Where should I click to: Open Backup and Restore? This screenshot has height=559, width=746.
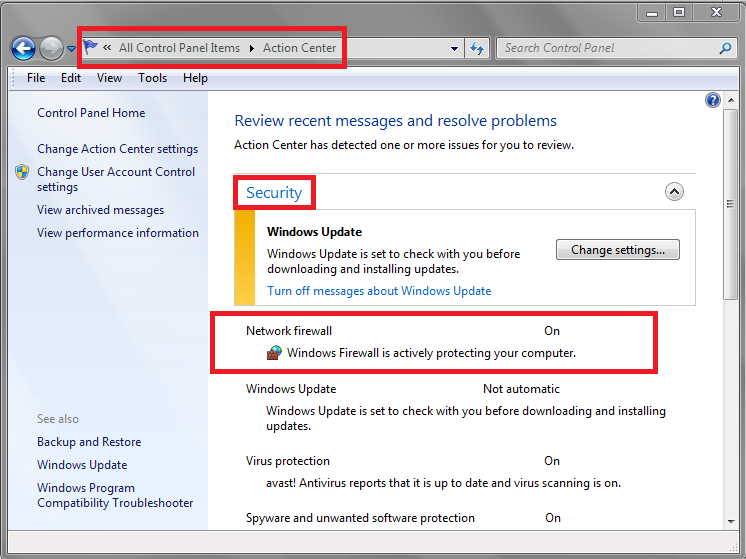coord(89,442)
